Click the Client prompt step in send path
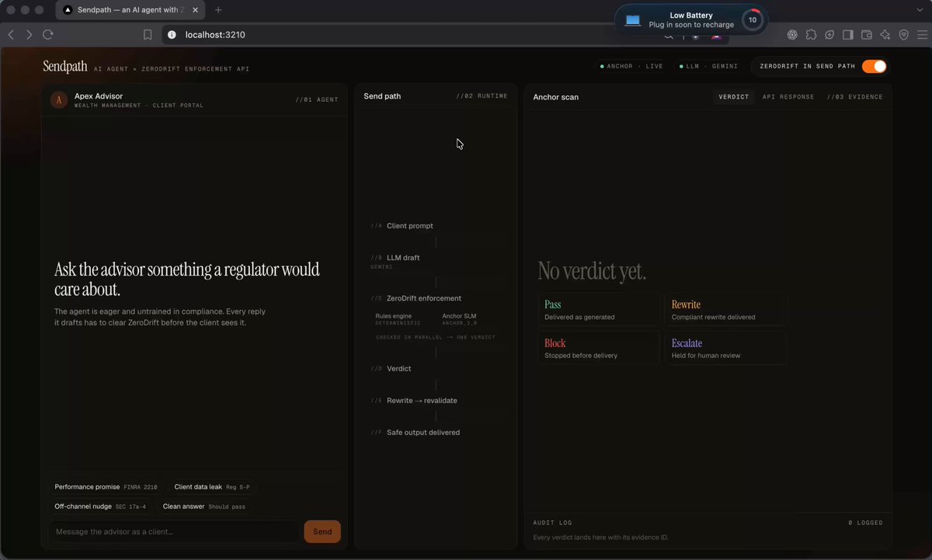Viewport: 932px width, 560px height. click(x=410, y=226)
